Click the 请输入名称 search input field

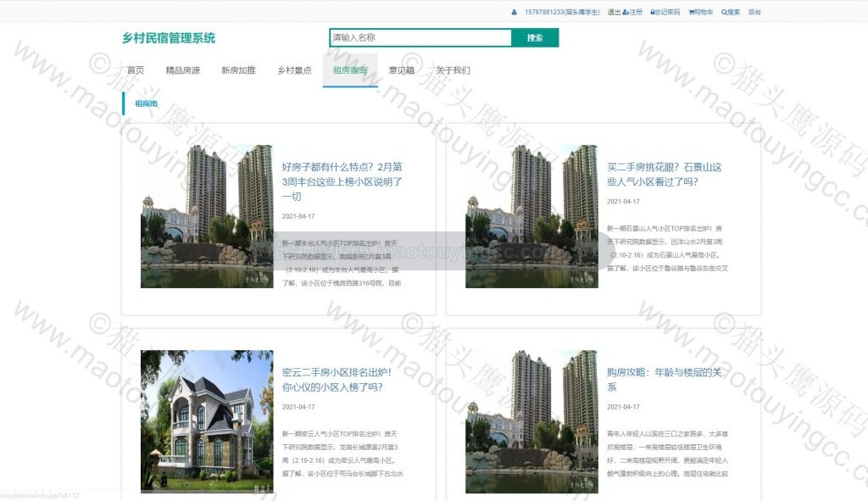[420, 37]
